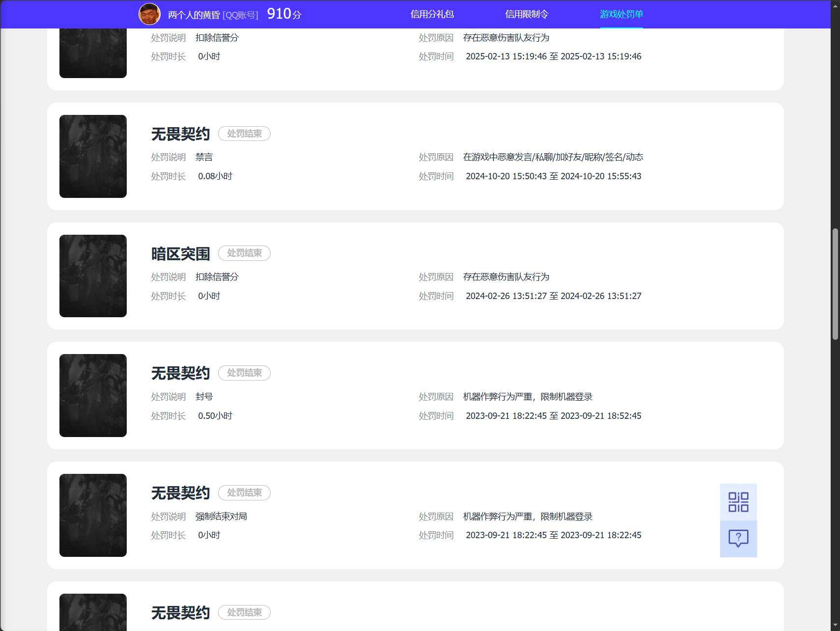
Task: Click penalty time ending 2023-09-21 18:52:45
Action: (554, 416)
